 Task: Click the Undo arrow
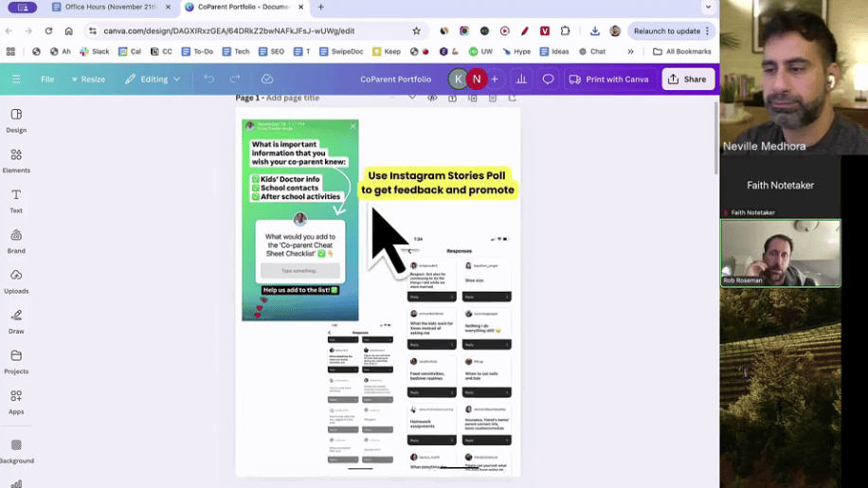tap(208, 79)
